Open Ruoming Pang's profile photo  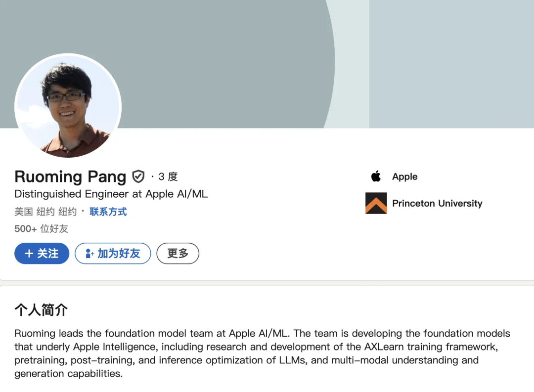tap(68, 106)
